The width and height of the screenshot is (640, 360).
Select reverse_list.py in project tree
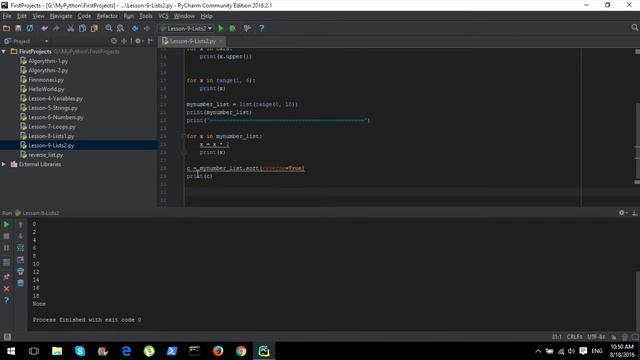click(x=45, y=155)
